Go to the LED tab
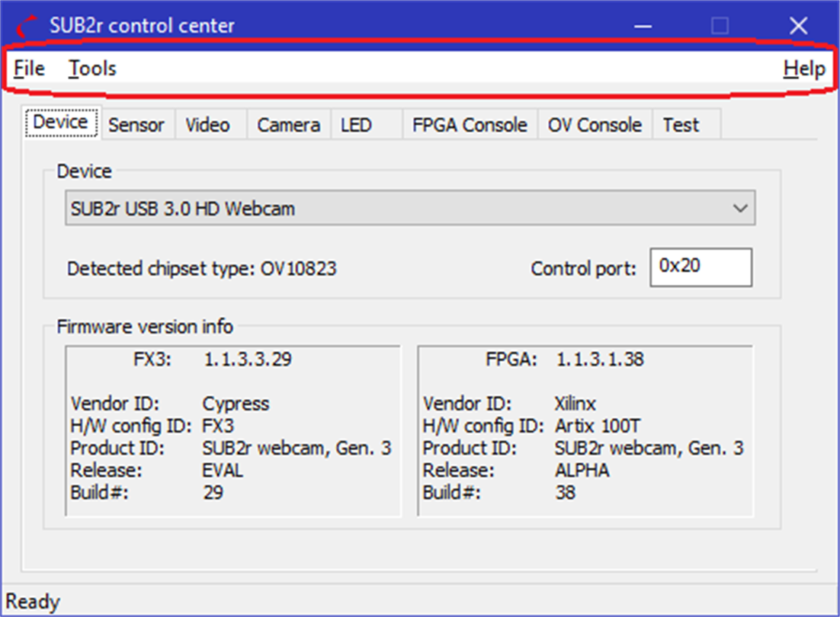The image size is (840, 617). (x=356, y=125)
